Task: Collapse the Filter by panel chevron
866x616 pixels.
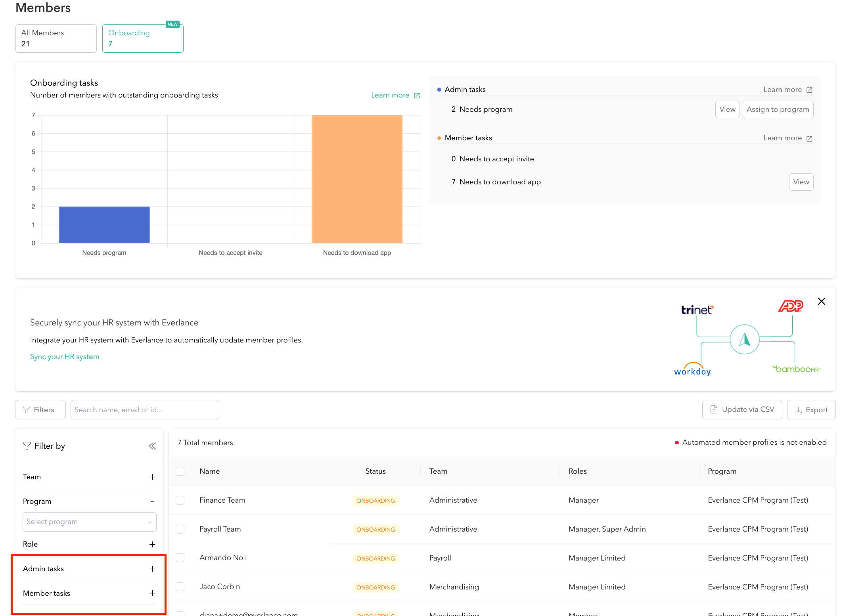Action: [152, 446]
